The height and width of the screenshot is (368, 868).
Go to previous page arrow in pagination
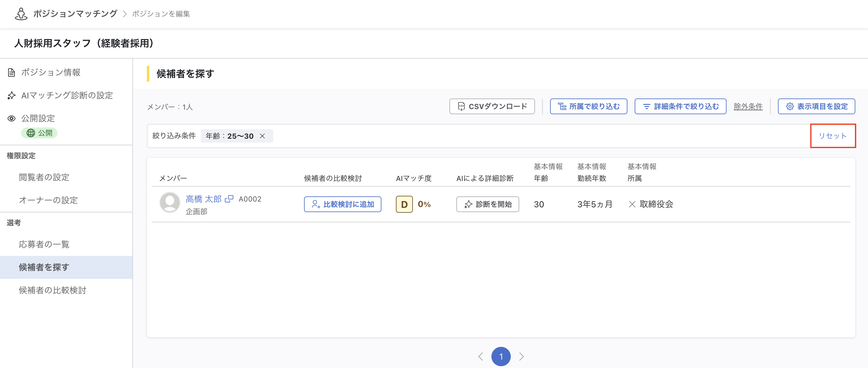pyautogui.click(x=481, y=356)
